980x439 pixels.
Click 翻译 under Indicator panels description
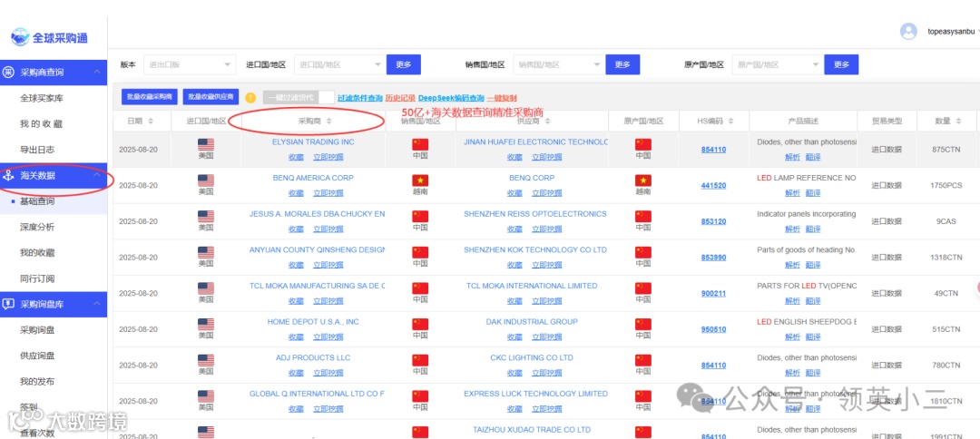pos(813,229)
